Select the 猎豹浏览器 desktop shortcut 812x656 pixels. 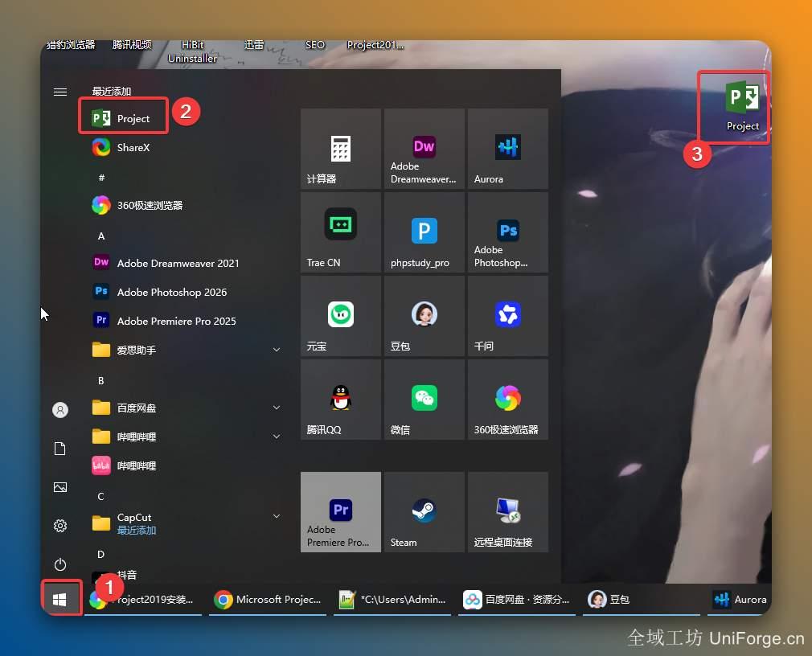click(71, 45)
